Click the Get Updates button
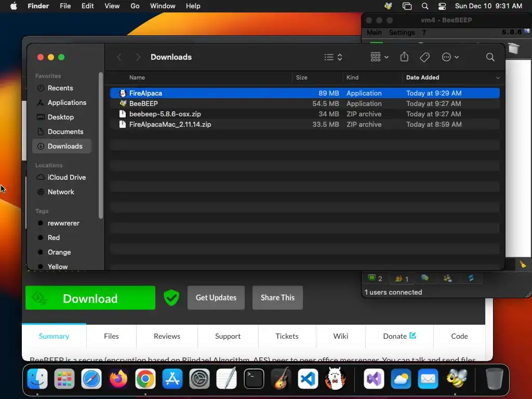The image size is (532, 399). 216,298
